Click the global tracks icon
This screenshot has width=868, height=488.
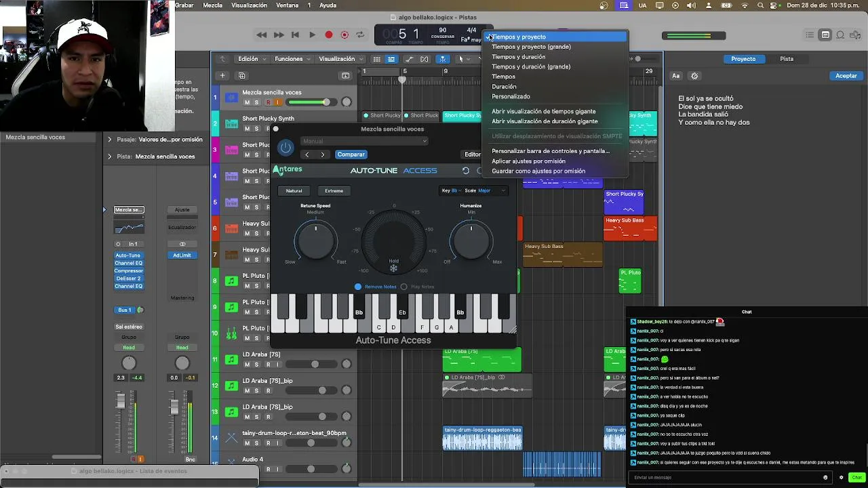345,75
